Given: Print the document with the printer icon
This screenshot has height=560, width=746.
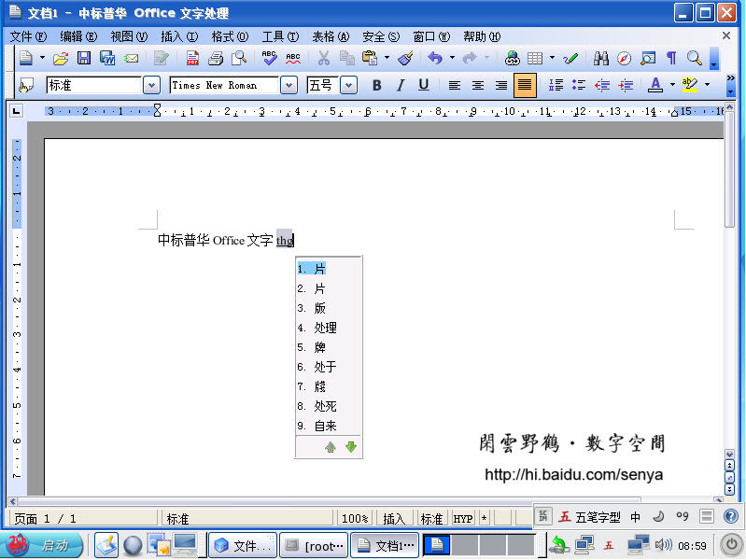Looking at the screenshot, I should pos(216,58).
